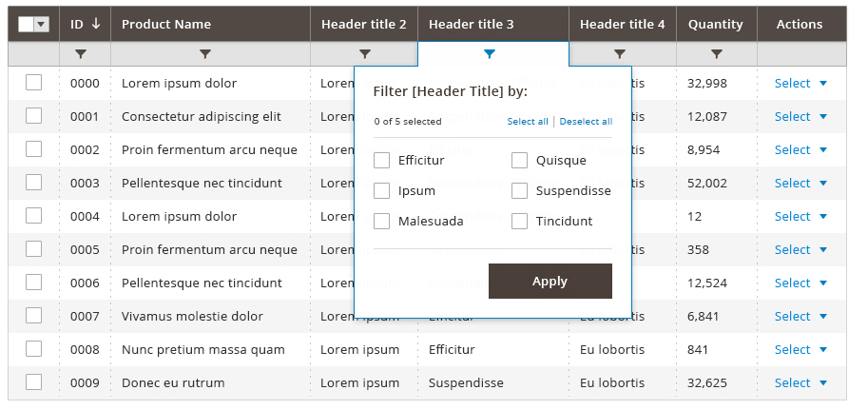Click the Product Name column header
This screenshot has width=868, height=410.
(166, 25)
